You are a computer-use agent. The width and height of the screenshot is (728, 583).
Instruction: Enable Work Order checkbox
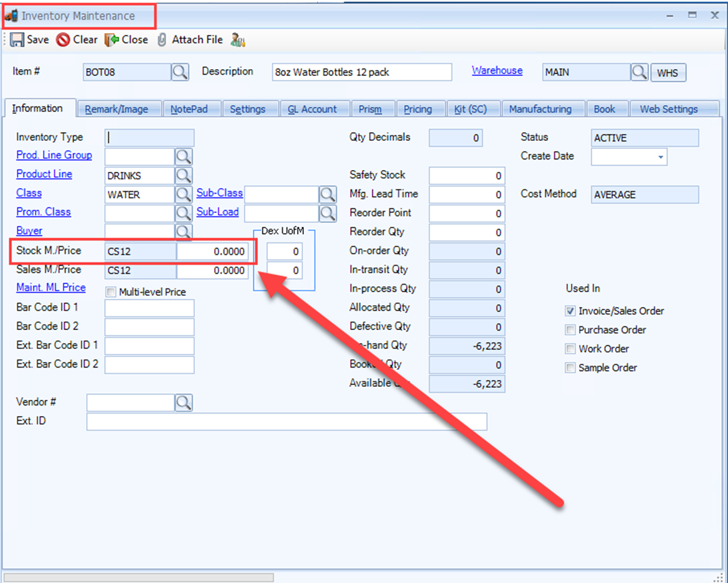pos(570,349)
